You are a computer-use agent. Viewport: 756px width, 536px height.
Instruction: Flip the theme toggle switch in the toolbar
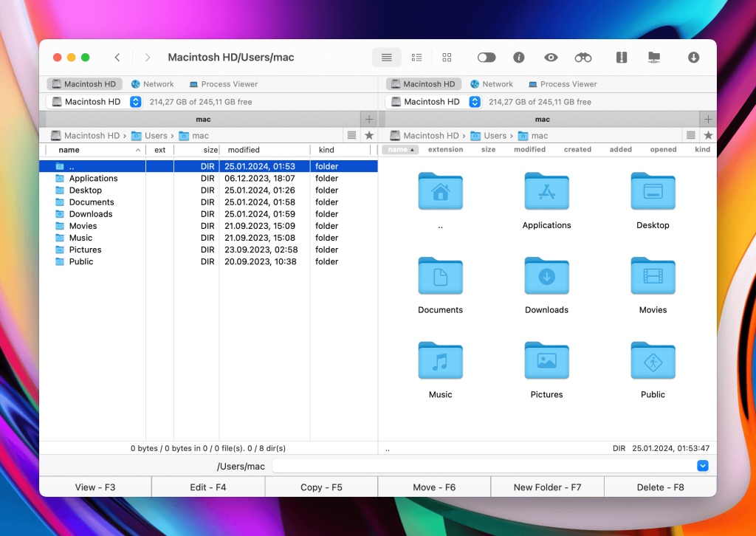click(x=486, y=57)
